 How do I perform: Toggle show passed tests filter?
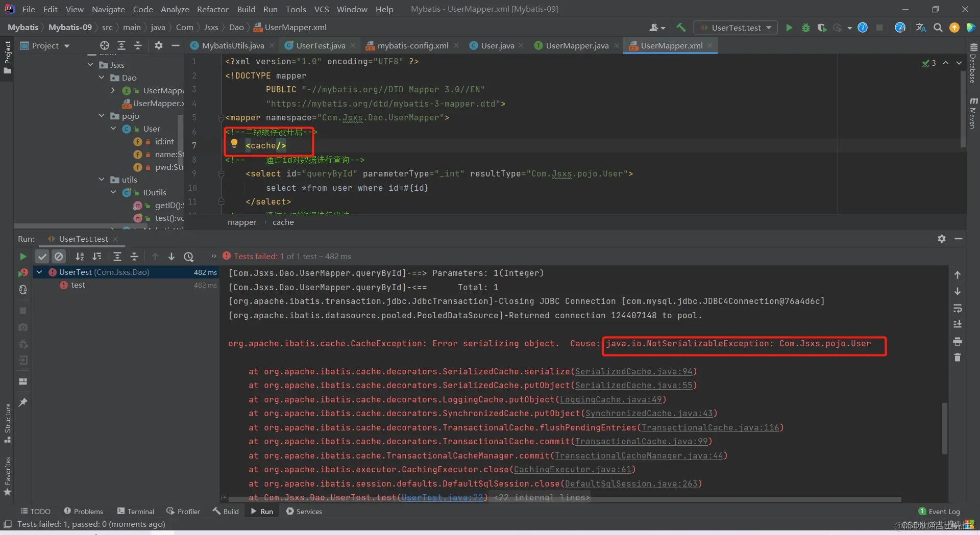tap(42, 257)
